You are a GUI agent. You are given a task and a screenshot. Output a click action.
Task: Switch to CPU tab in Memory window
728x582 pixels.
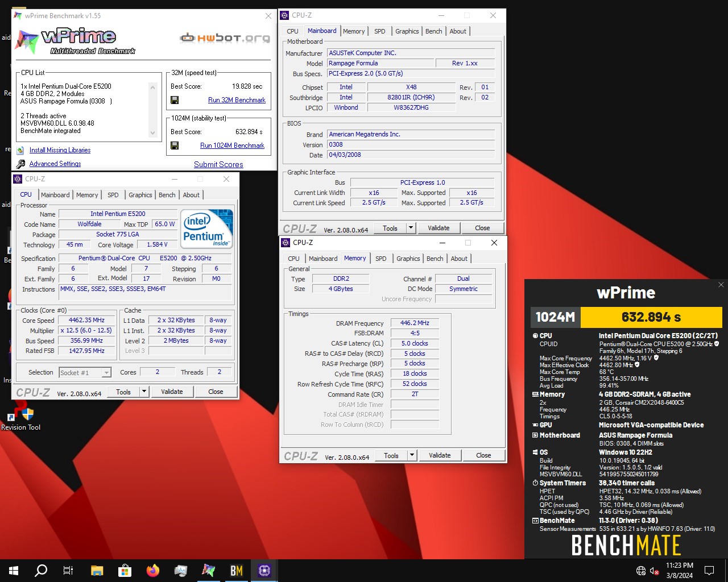293,259
